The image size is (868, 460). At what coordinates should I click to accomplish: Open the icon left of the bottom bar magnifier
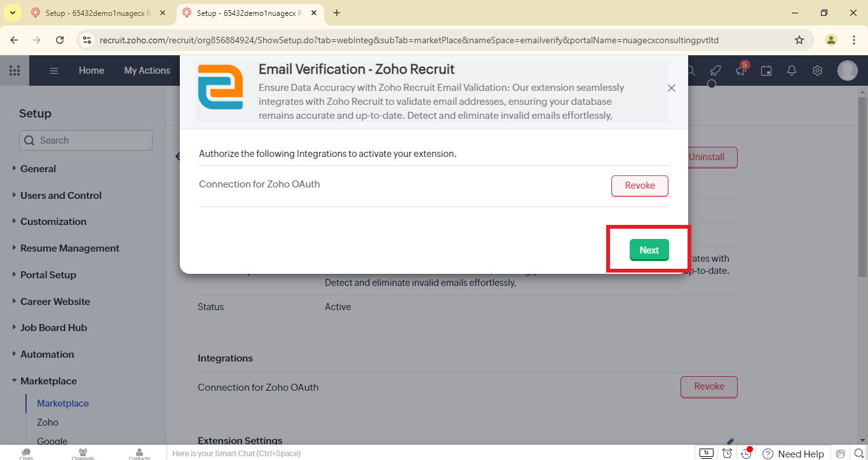click(x=841, y=454)
